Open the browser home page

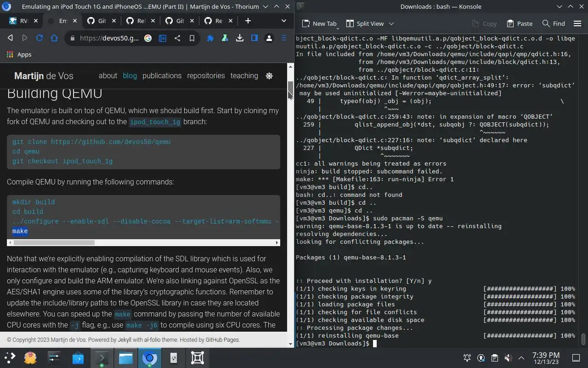click(x=54, y=38)
